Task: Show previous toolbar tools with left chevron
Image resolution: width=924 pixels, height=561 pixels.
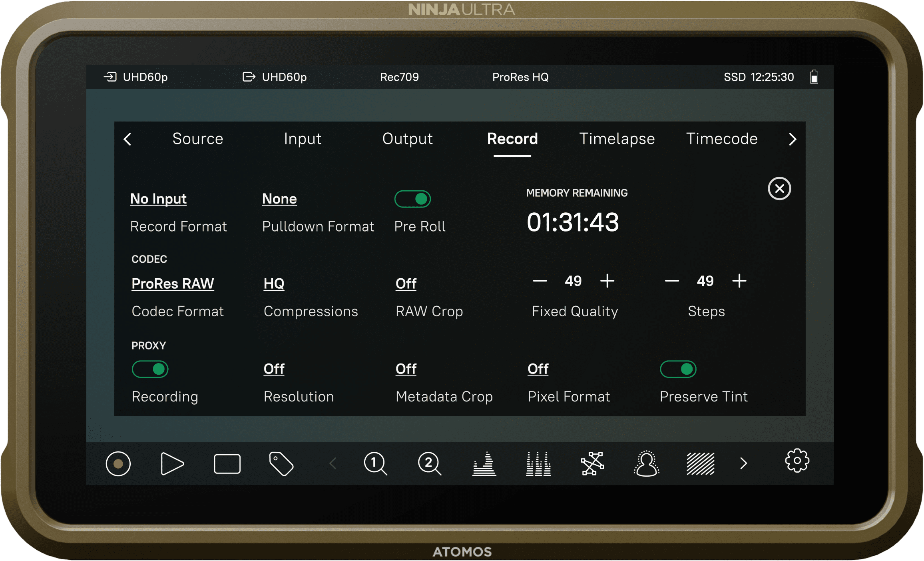Action: coord(333,463)
